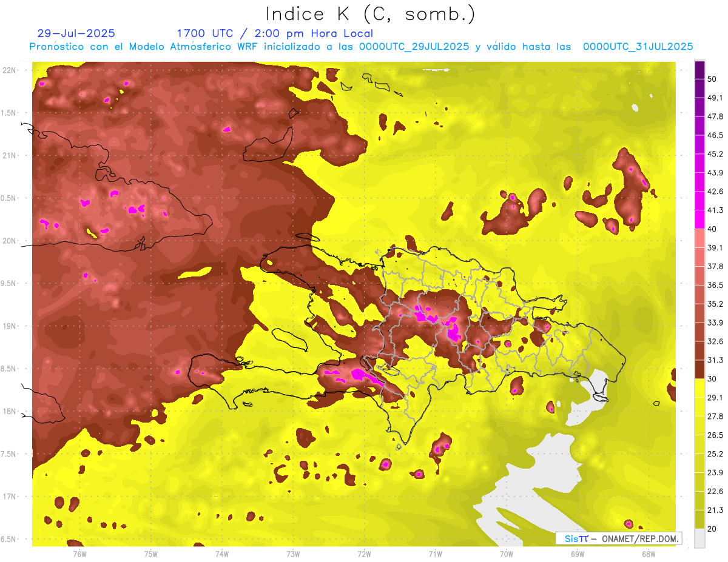Click the "72W" longitude axis label
The image size is (728, 562).
(x=364, y=554)
